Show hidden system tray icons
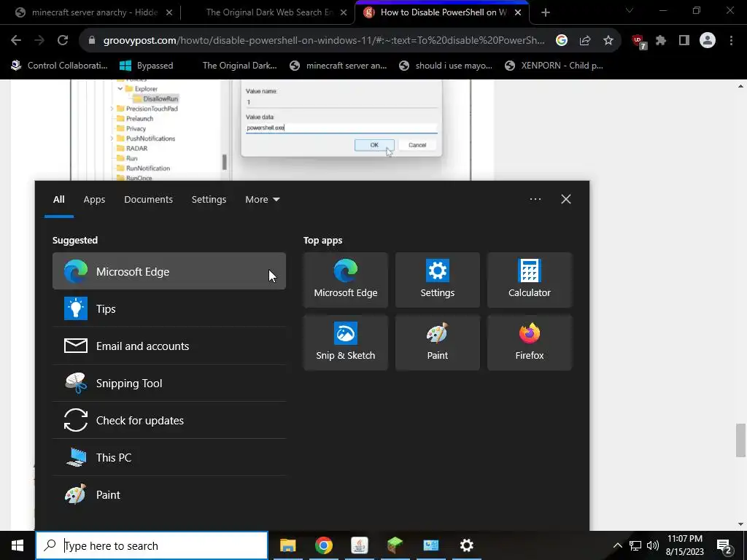This screenshot has height=560, width=747. pyautogui.click(x=617, y=545)
